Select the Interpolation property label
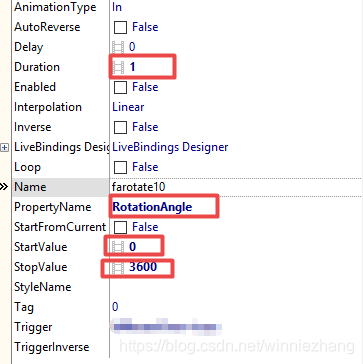The width and height of the screenshot is (363, 364). (48, 107)
